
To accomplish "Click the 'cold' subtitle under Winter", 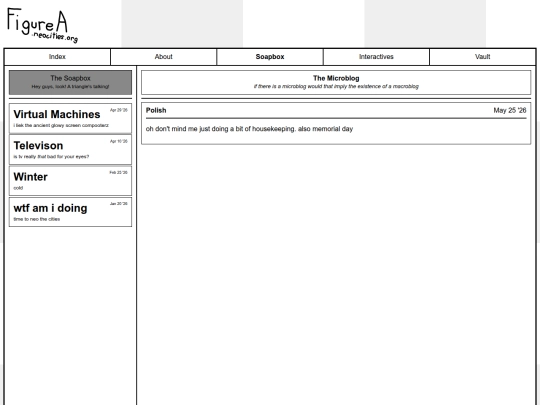I will tap(18, 188).
